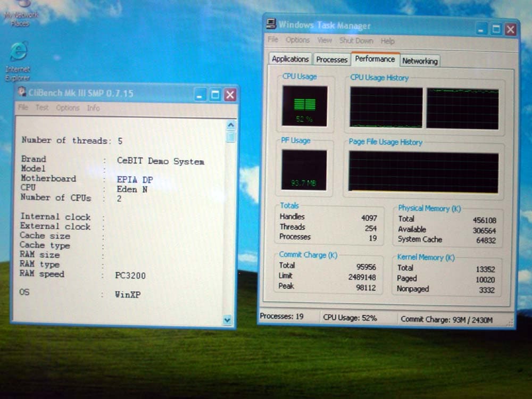
Task: Click the Page File Usage History graph
Action: [x=423, y=172]
